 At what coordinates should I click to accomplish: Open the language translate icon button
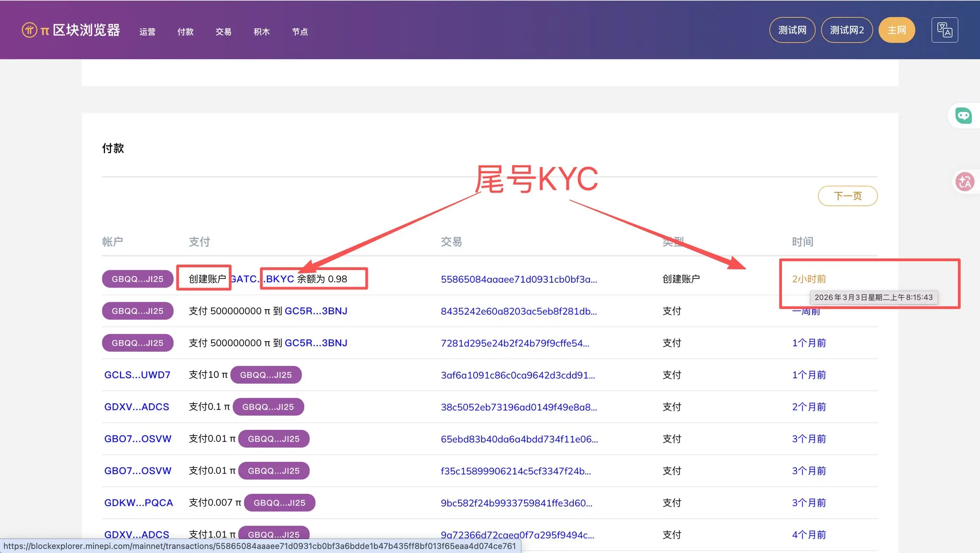944,30
